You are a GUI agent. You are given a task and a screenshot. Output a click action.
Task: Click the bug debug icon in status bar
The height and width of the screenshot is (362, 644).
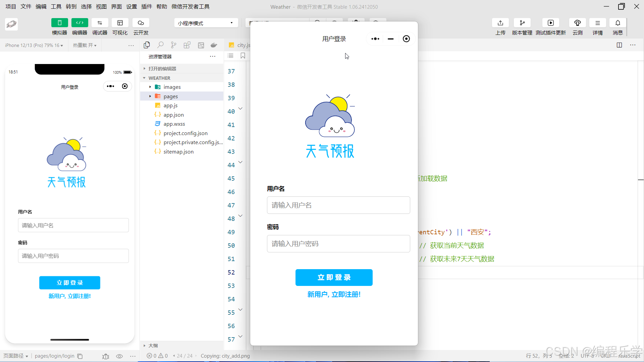click(106, 356)
